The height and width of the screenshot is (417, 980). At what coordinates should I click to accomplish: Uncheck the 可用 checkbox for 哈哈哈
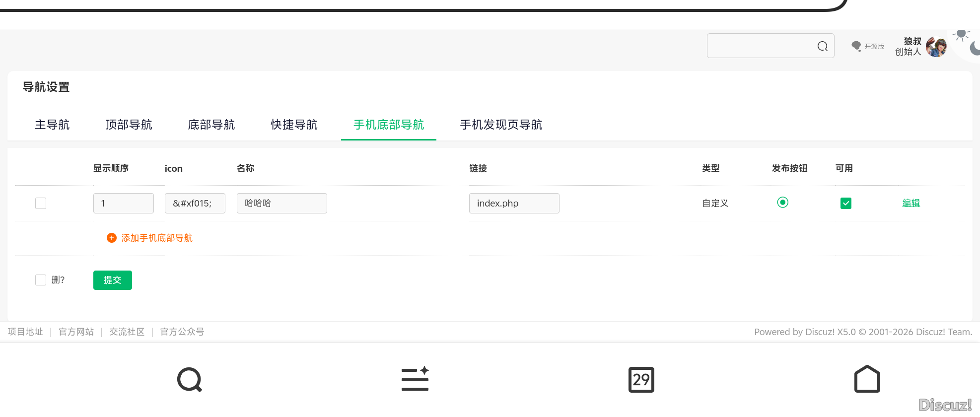click(846, 203)
